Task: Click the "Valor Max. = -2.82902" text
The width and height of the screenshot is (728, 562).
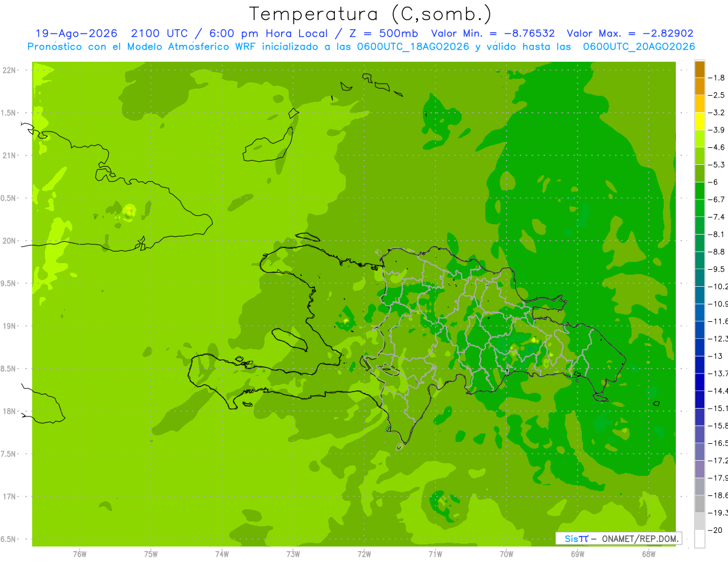Action: (630, 34)
